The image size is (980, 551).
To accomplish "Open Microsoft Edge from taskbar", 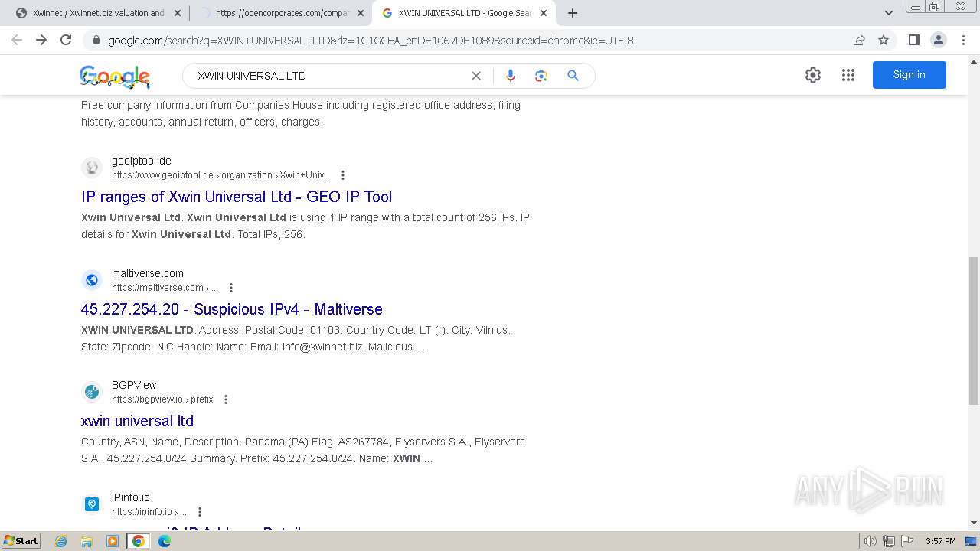I will (165, 541).
